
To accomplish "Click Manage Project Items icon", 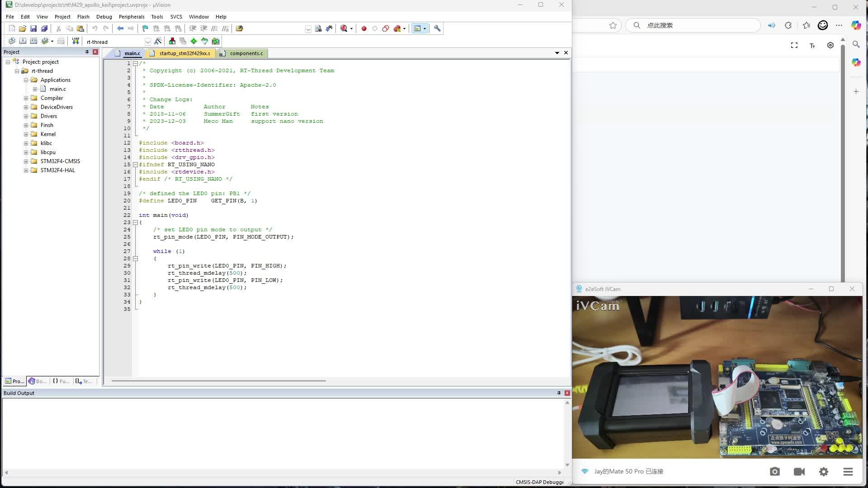I will coord(172,41).
